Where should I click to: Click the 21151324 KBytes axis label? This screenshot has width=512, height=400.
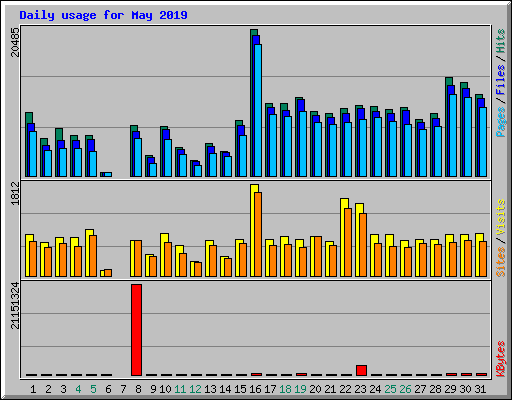pyautogui.click(x=15, y=306)
